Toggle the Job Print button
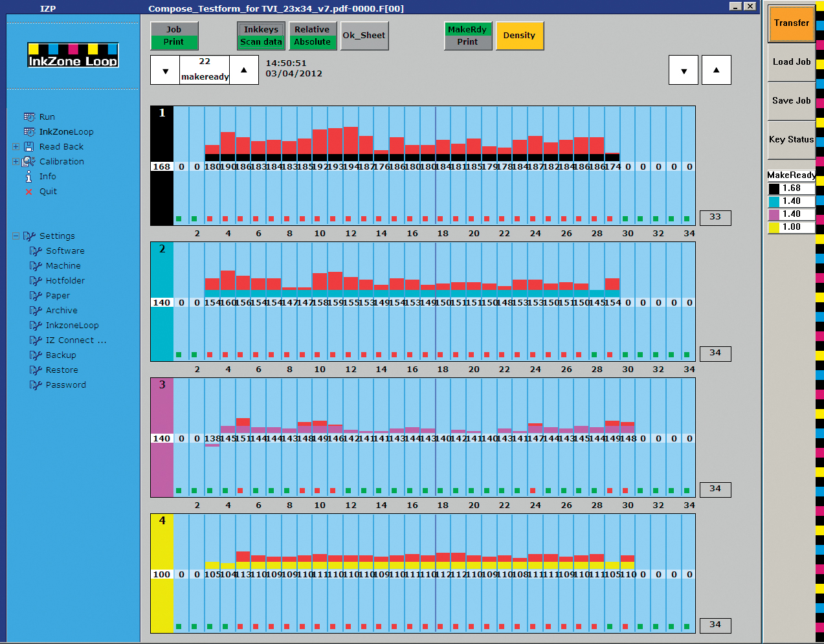Image resolution: width=824 pixels, height=644 pixels. click(x=174, y=36)
